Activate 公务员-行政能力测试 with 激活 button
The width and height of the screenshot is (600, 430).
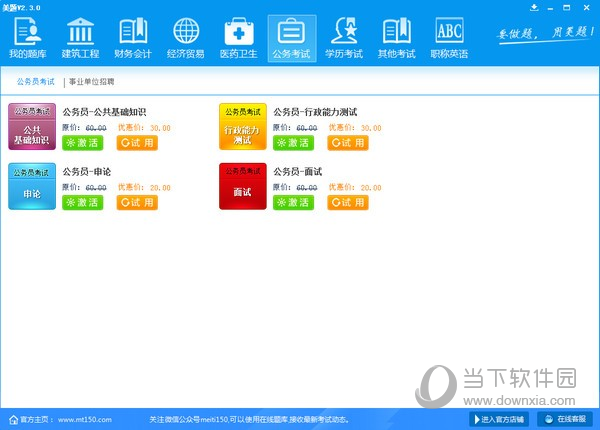click(293, 143)
